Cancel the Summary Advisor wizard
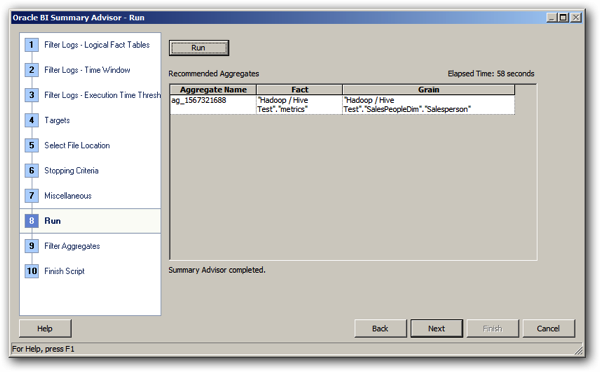The height and width of the screenshot is (372, 600). tap(548, 328)
